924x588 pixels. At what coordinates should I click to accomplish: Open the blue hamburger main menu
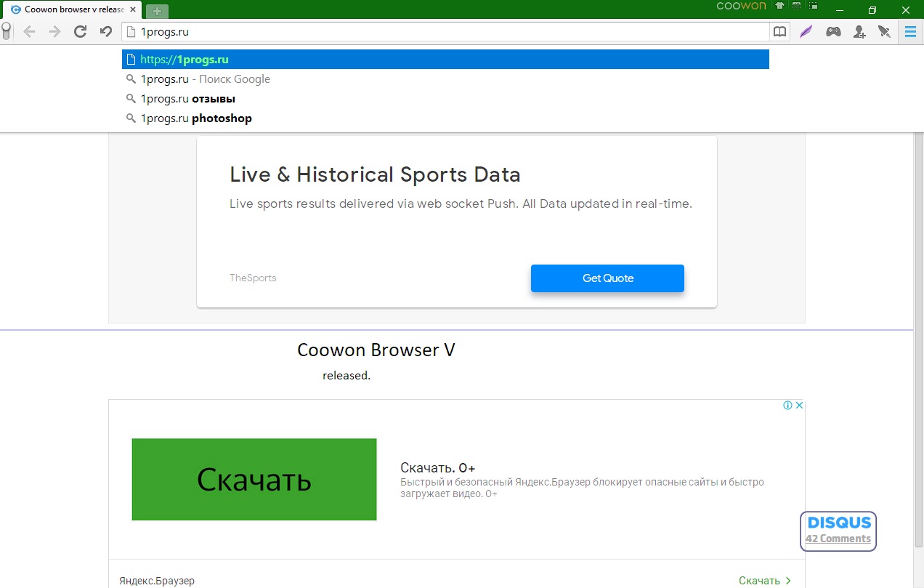910,31
